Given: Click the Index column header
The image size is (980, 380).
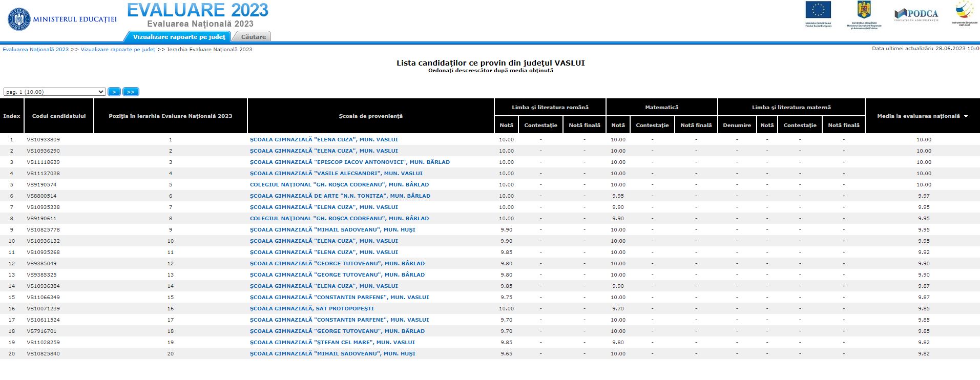Looking at the screenshot, I should tap(12, 116).
